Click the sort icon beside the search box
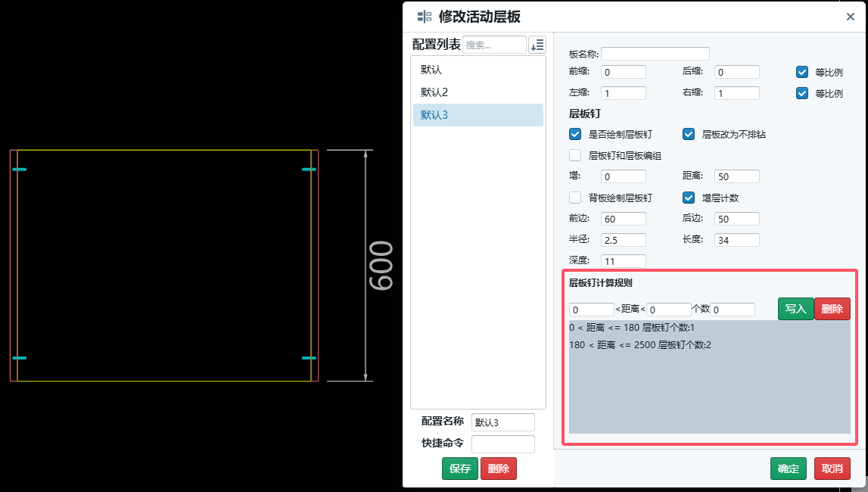This screenshot has width=868, height=492. click(x=537, y=45)
